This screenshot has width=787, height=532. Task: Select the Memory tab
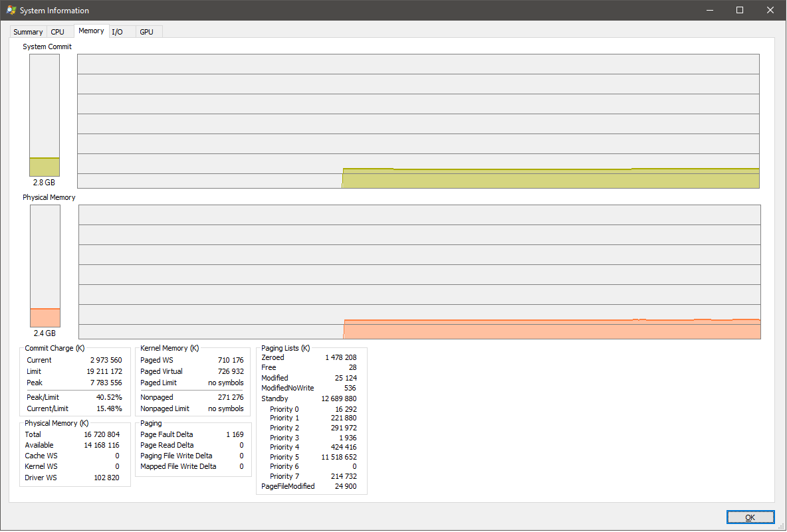click(91, 31)
